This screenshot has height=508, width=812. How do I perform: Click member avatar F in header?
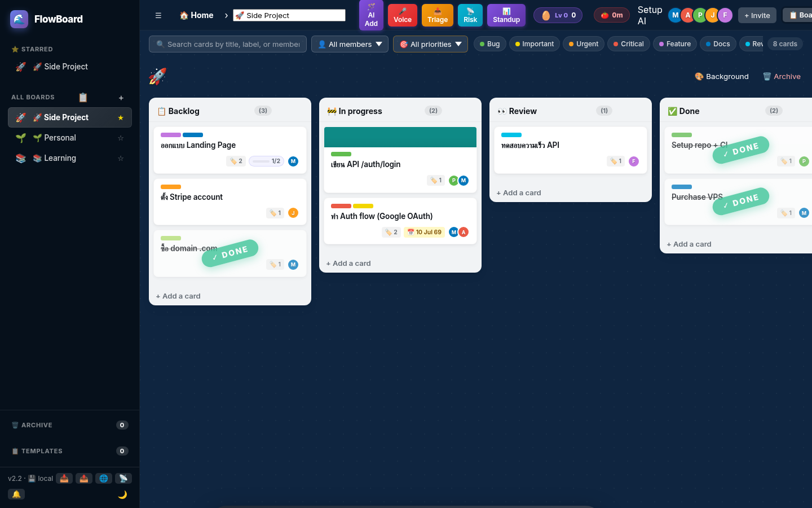725,15
